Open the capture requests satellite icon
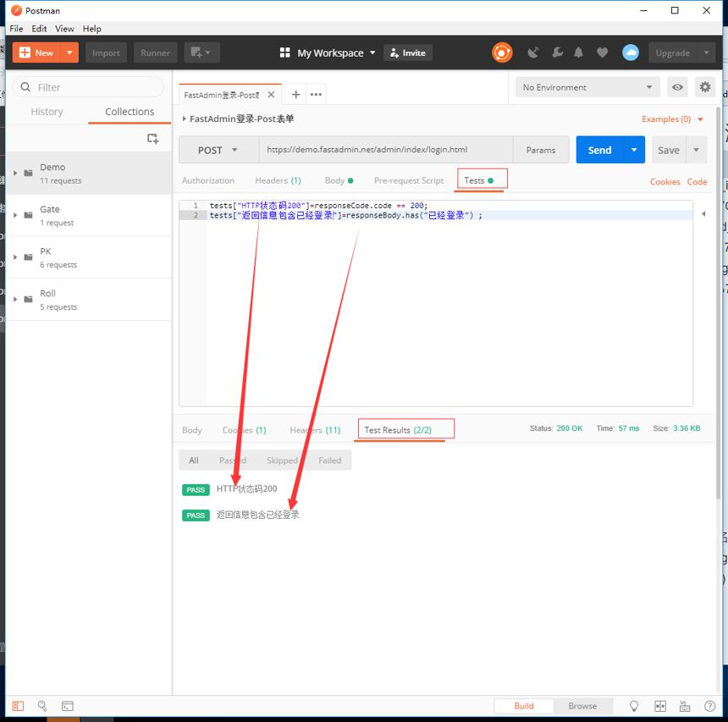728x722 pixels. [533, 52]
